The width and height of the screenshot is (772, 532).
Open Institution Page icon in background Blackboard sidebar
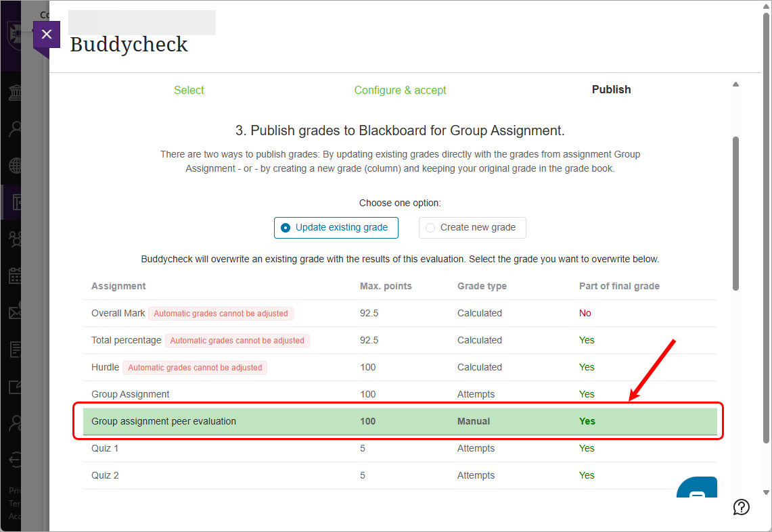(x=16, y=93)
